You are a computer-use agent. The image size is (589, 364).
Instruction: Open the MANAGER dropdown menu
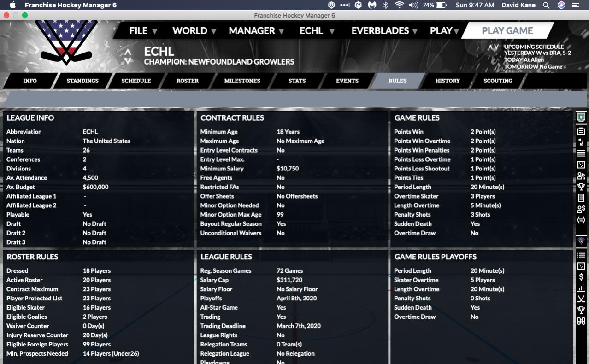click(x=256, y=31)
